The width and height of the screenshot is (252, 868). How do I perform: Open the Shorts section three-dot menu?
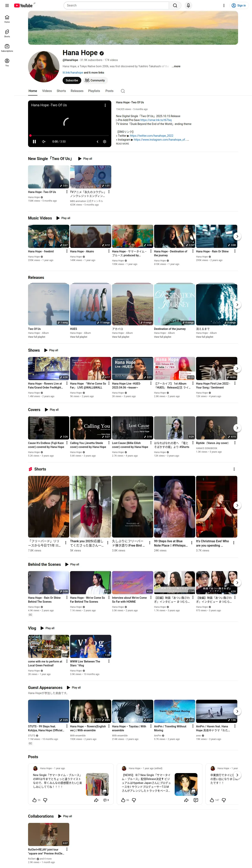coord(234,469)
